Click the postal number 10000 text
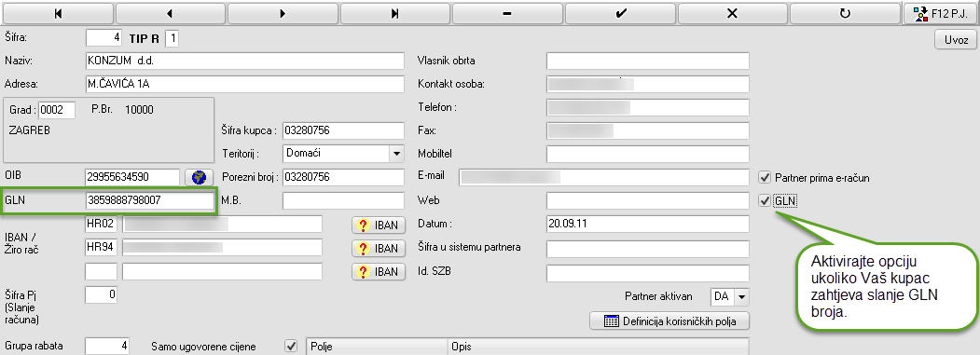The height and width of the screenshot is (355, 980). (x=139, y=110)
